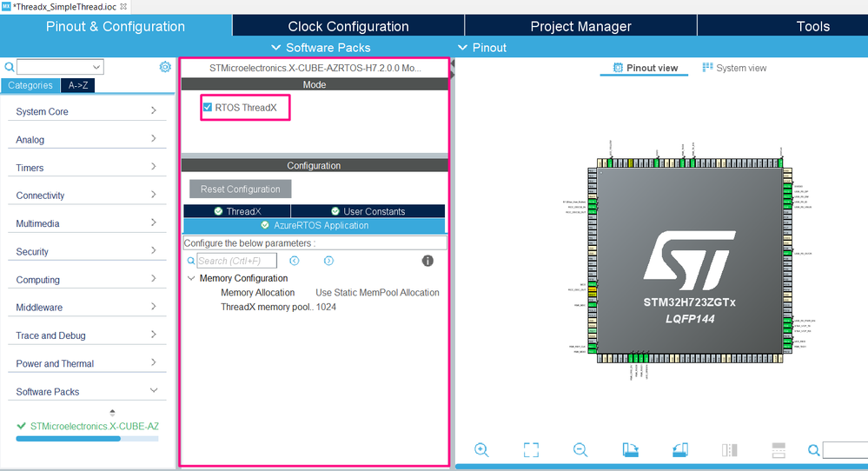Show parameter information panel
The width and height of the screenshot is (868, 471).
point(427,261)
